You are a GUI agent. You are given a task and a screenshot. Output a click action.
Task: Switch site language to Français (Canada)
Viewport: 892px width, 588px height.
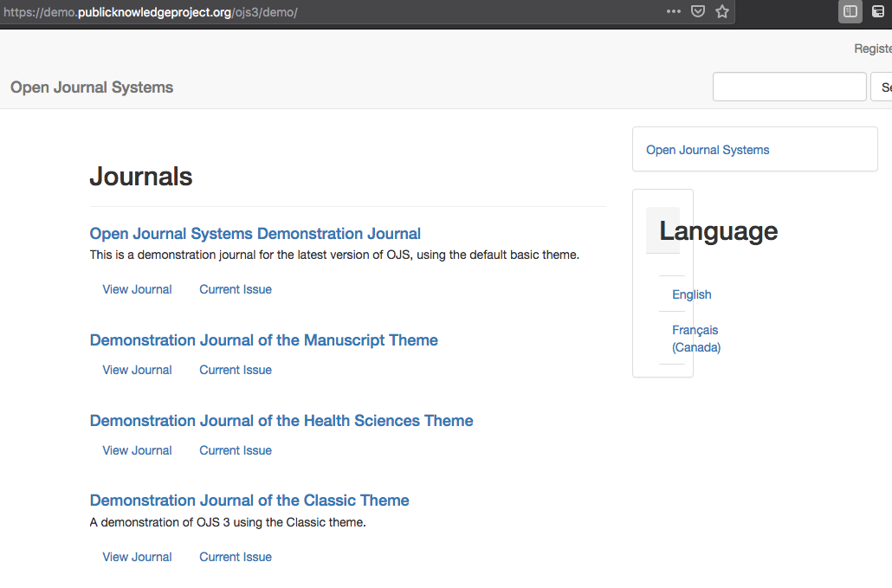[x=695, y=338]
